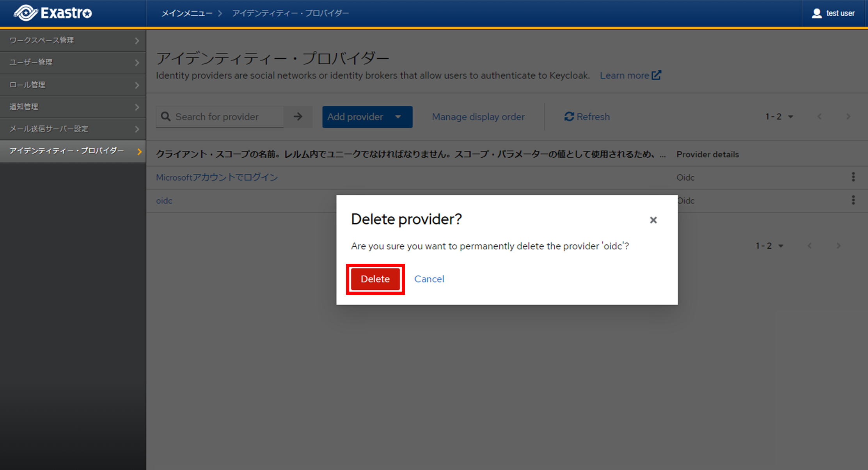Screen dimensions: 868x470
Task: Click bottom previous page arrow
Action: coord(809,246)
